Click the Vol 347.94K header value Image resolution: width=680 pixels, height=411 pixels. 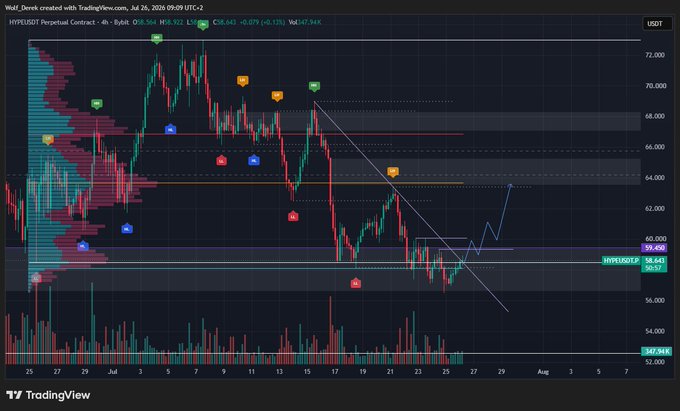pyautogui.click(x=305, y=22)
